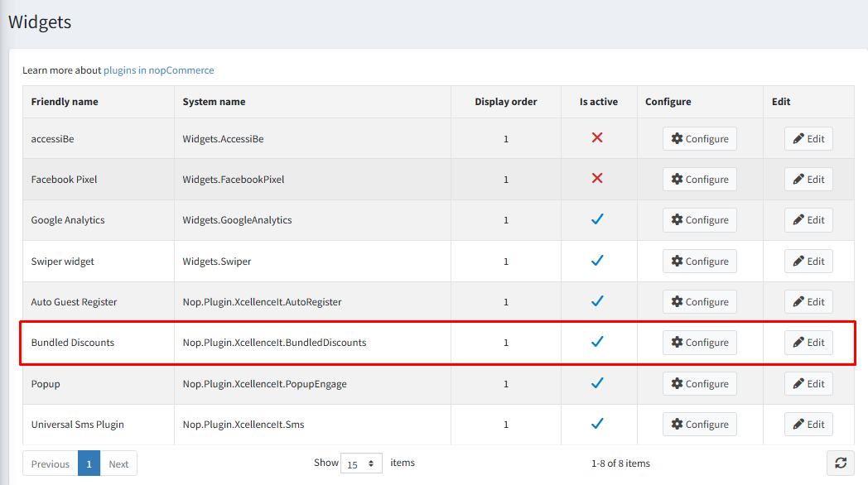Viewport: 868px width, 485px height.
Task: Open Configure for Google Analytics
Action: pyautogui.click(x=699, y=220)
